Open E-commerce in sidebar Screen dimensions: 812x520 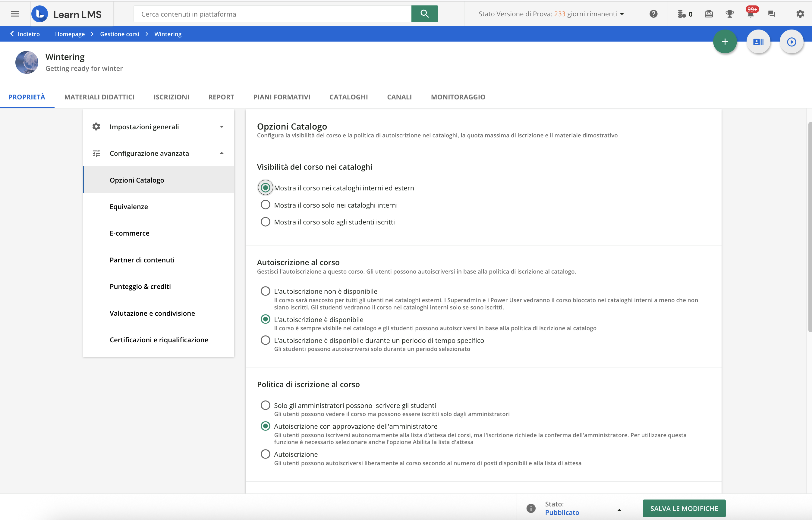[159, 233]
